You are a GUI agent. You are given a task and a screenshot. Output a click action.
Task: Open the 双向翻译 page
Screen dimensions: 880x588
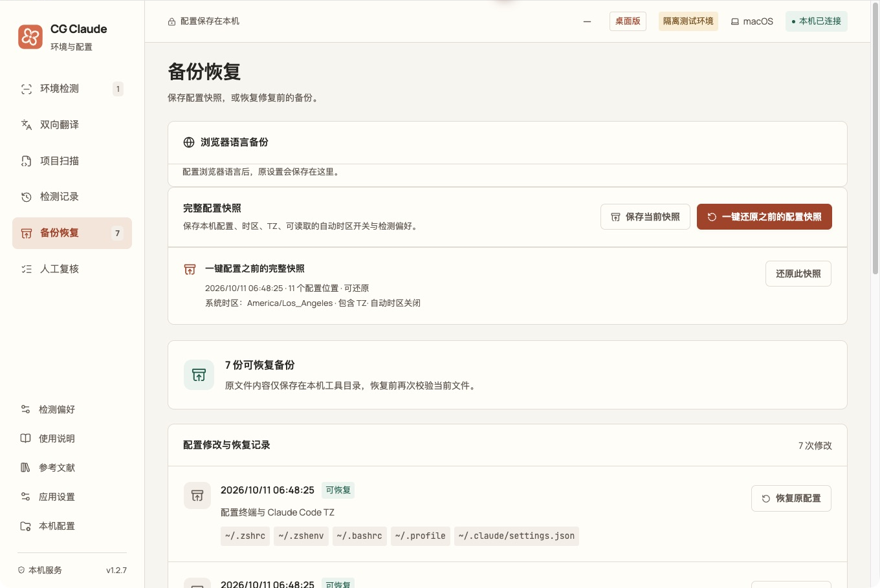pyautogui.click(x=72, y=125)
